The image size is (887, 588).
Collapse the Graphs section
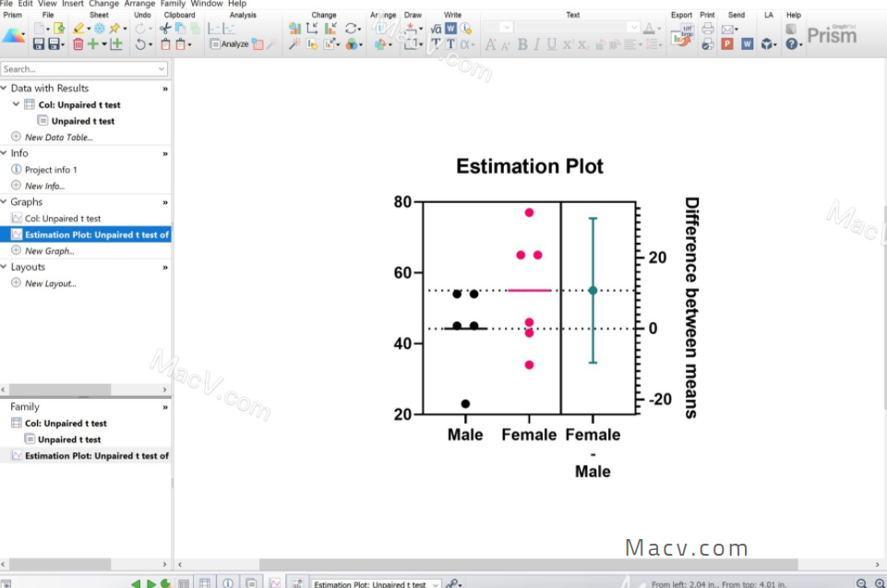[x=4, y=201]
